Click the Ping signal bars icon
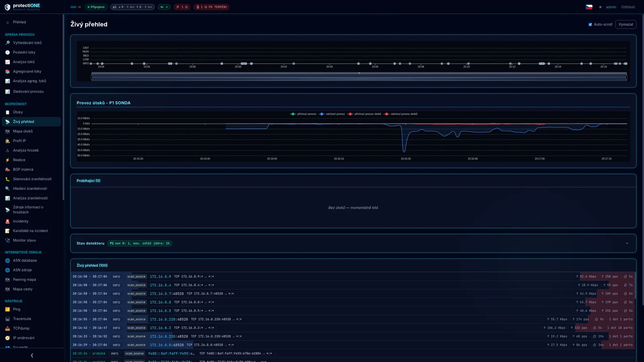644x362 pixels. tap(7, 309)
